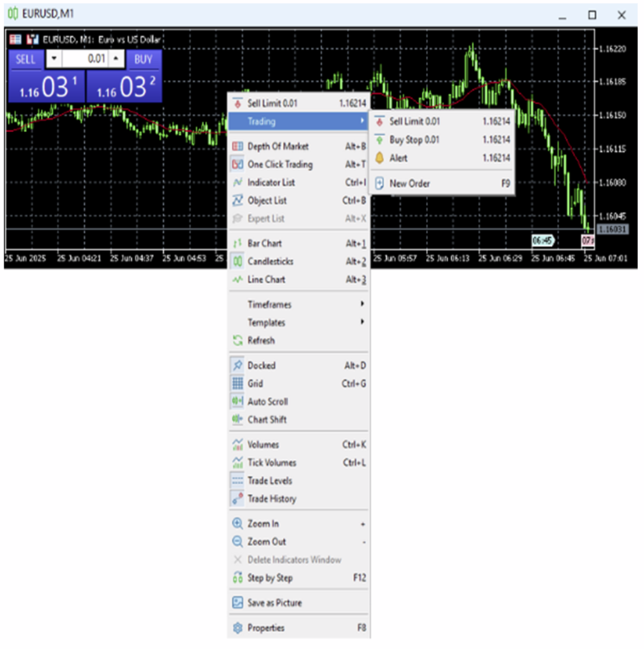Image resolution: width=644 pixels, height=649 pixels.
Task: Click the lot volume field showing 0.01
Action: 85,59
